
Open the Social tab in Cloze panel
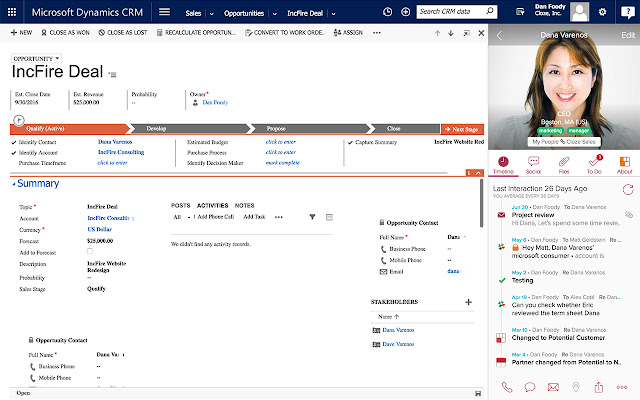532,164
